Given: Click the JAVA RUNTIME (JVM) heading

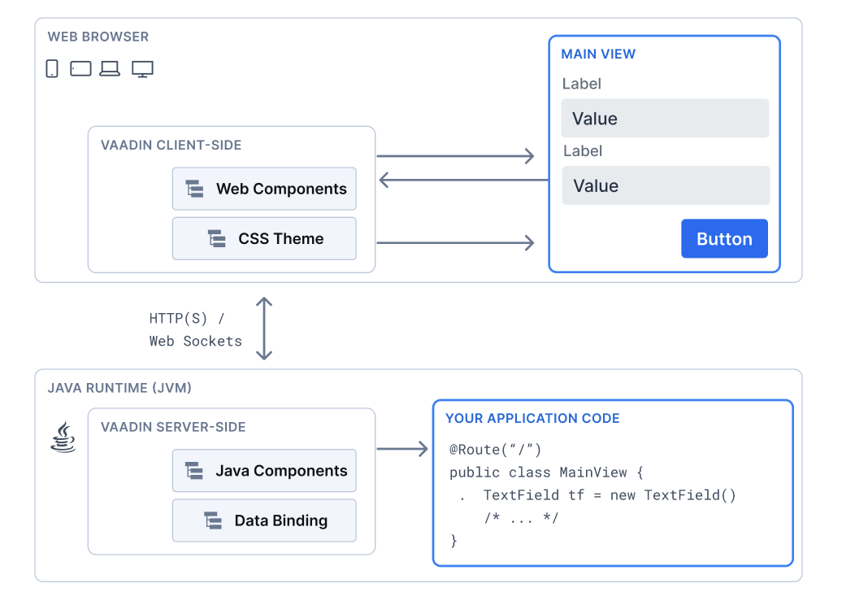Looking at the screenshot, I should [119, 388].
